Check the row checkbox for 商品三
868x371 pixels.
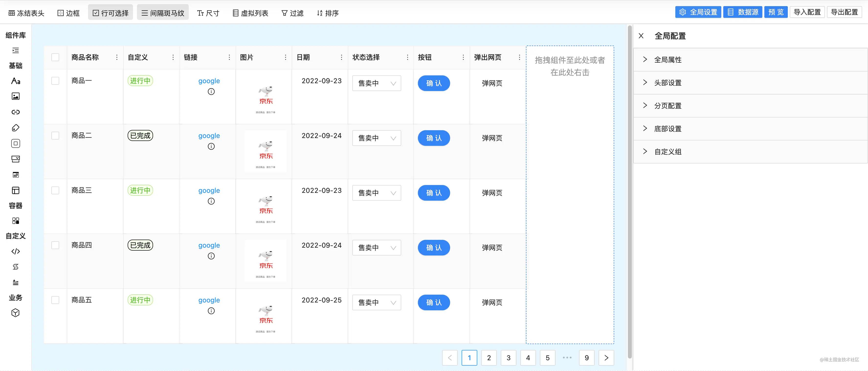coord(55,191)
